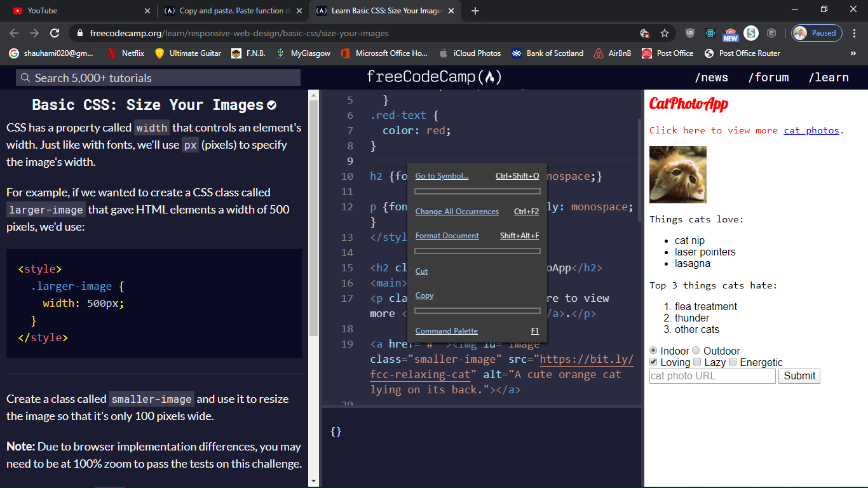Select the Indoor radio button
Viewport: 868px width, 488px height.
(x=653, y=351)
